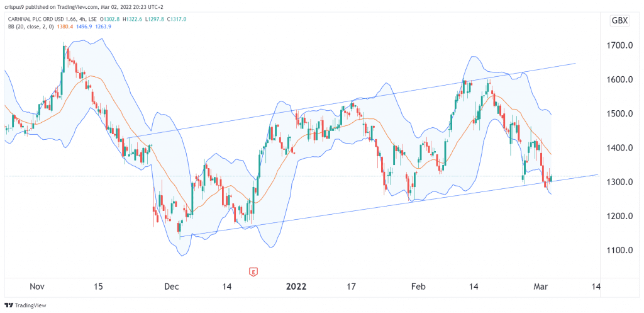Click the '17' January date axis label
This screenshot has width=644, height=313.
[351, 287]
